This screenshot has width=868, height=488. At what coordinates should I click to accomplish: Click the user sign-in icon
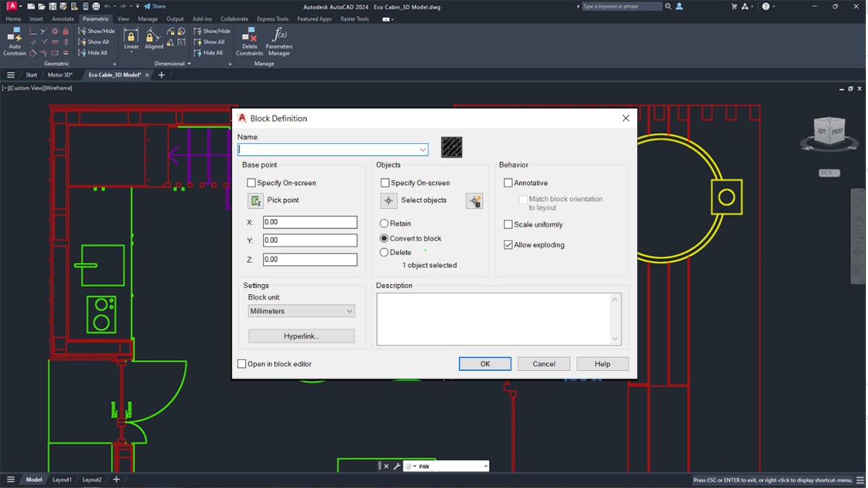click(679, 7)
